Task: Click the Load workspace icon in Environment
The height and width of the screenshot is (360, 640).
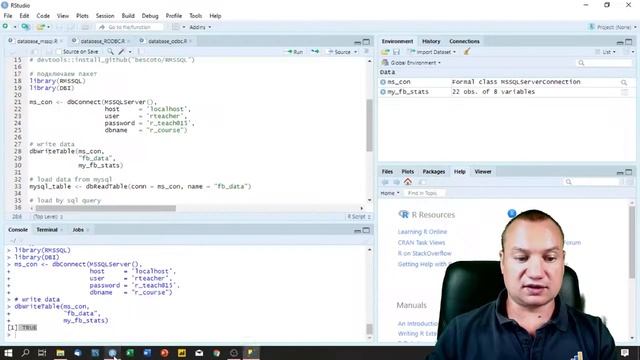Action: [x=385, y=52]
